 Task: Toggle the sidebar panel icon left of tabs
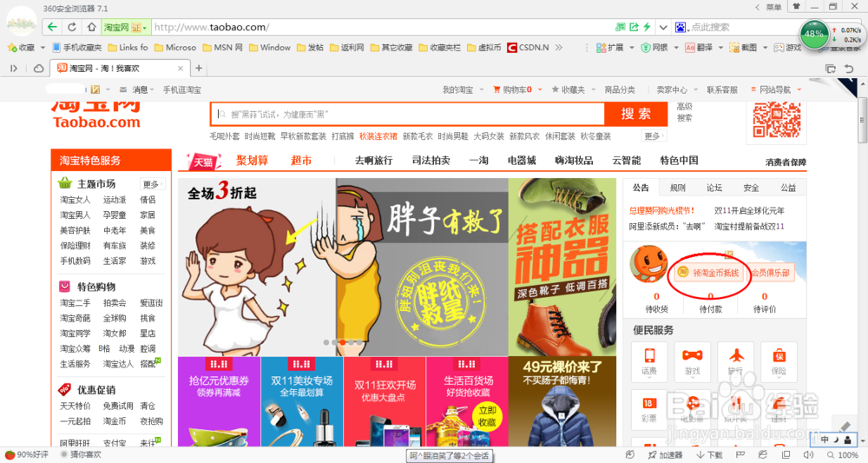pos(14,69)
